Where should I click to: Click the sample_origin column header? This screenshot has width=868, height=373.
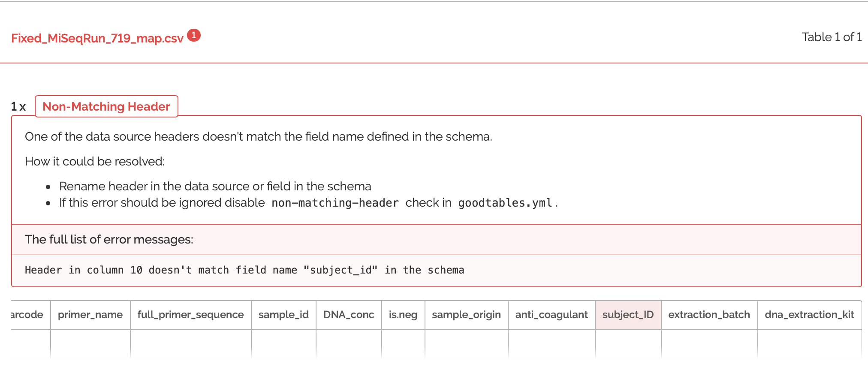point(466,315)
